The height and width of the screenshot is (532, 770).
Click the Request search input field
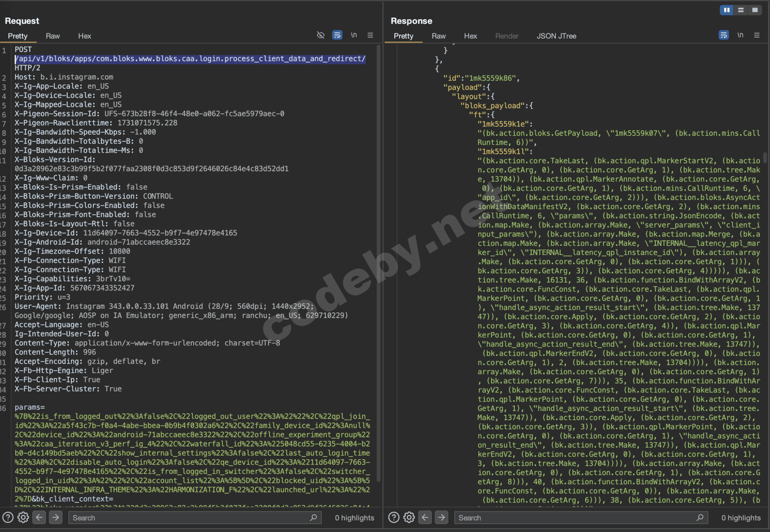(x=190, y=518)
